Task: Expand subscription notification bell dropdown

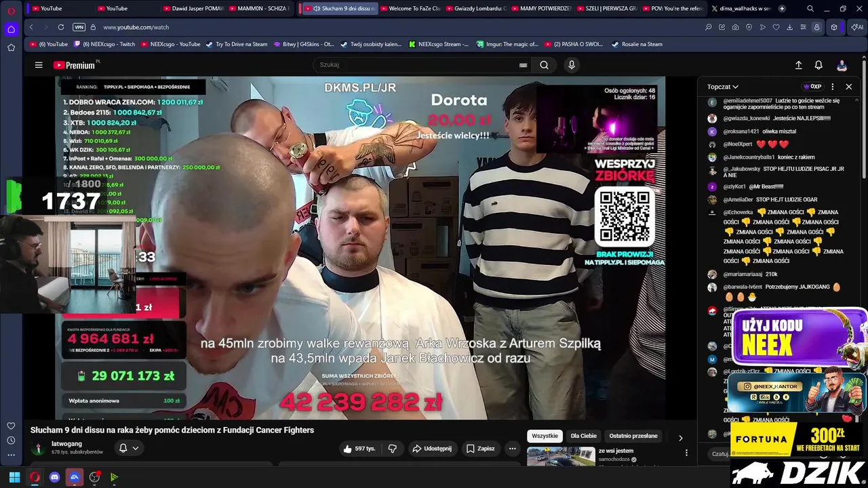Action: click(128, 448)
